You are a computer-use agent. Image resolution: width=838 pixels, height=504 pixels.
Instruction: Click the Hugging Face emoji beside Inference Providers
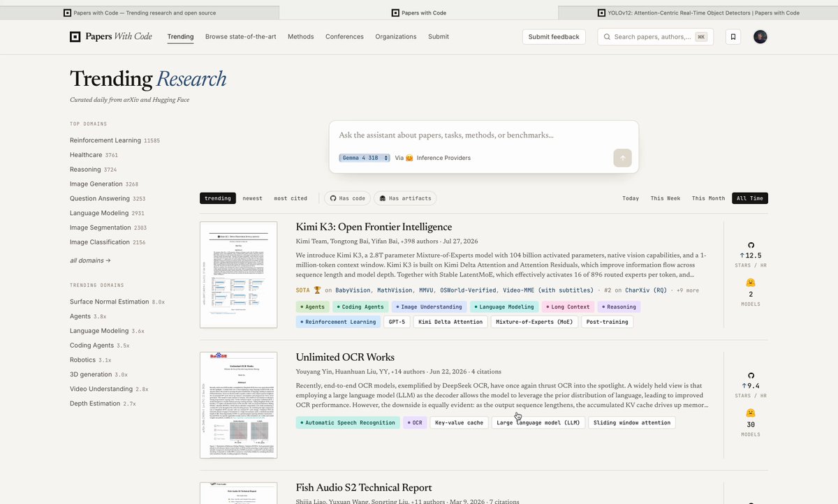(x=409, y=158)
